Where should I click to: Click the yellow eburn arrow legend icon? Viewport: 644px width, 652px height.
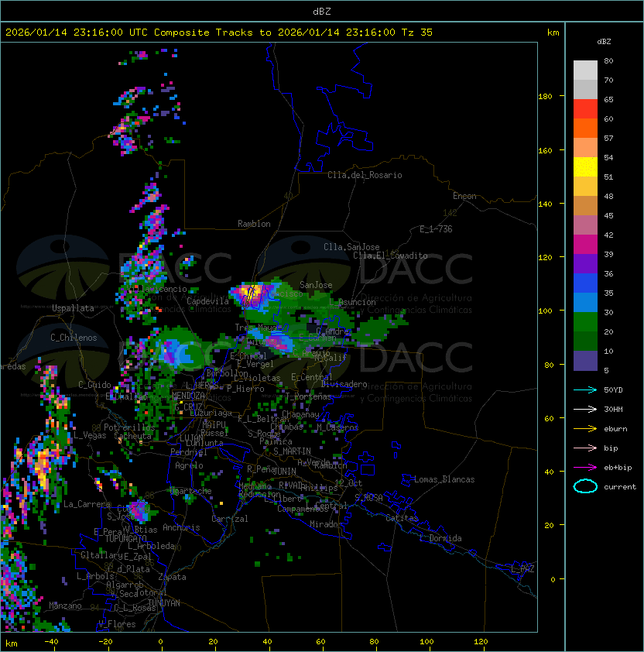coord(585,429)
